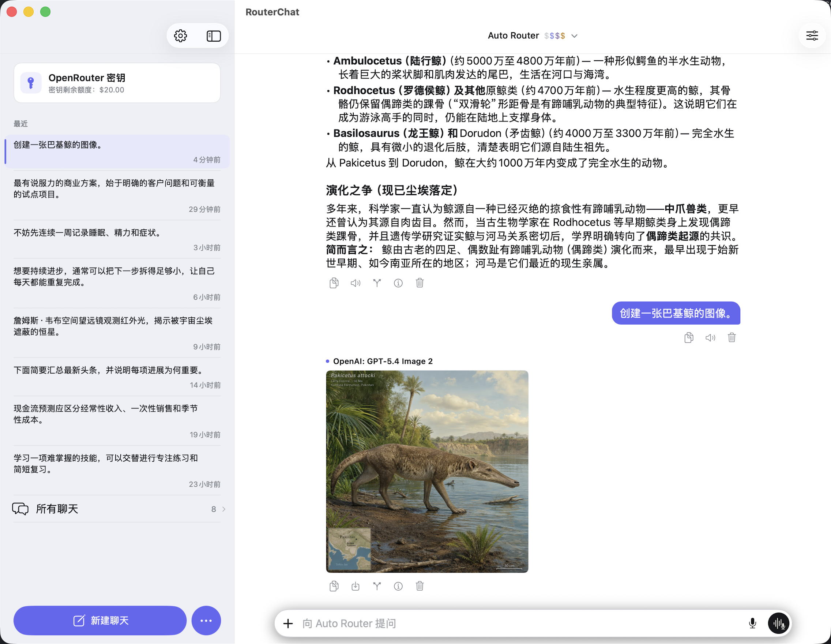Click the $$$$ price indicator
The height and width of the screenshot is (644, 831).
(554, 36)
